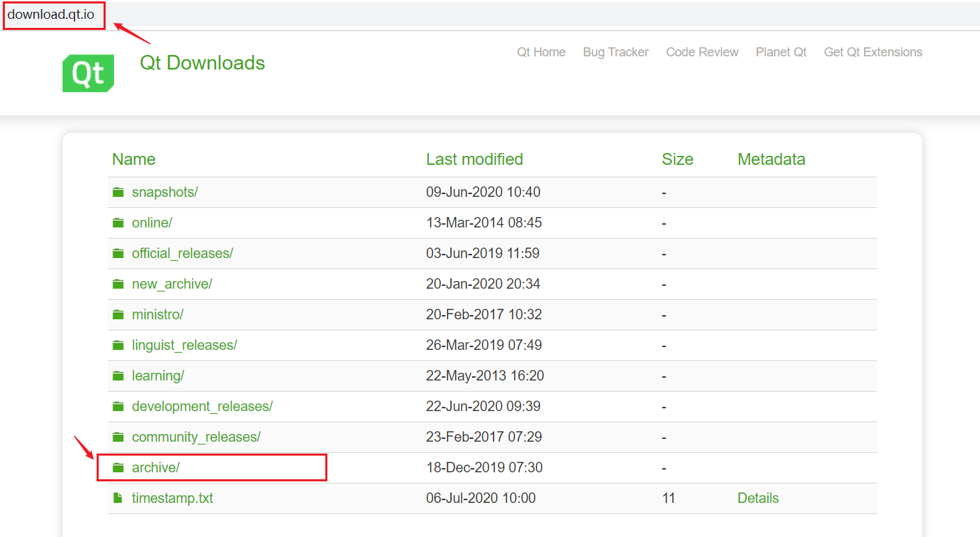Open the ministro/ directory

point(158,314)
